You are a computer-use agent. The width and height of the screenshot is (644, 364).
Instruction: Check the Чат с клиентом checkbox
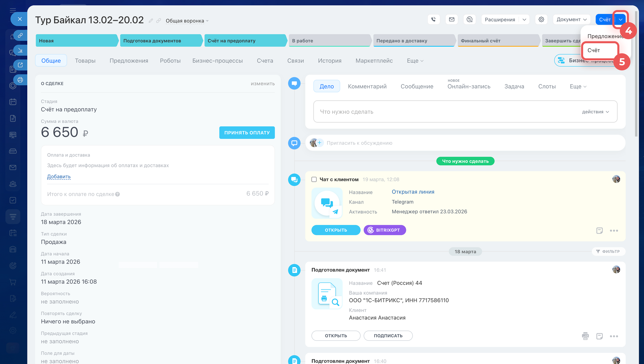[x=314, y=179]
